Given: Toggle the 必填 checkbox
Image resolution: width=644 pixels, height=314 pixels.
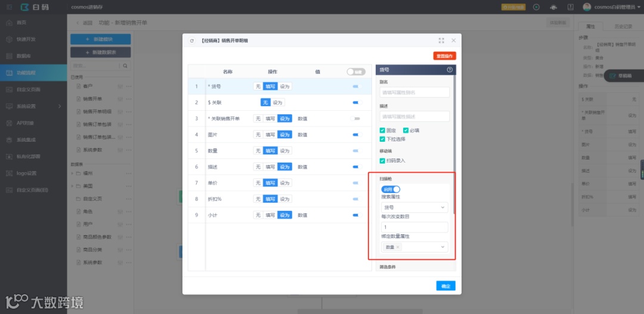Looking at the screenshot, I should (406, 130).
